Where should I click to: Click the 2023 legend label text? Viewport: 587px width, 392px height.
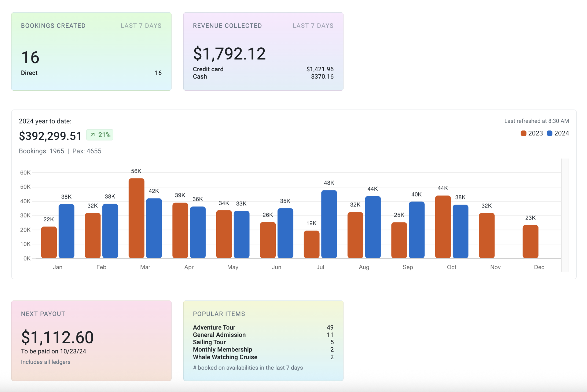click(535, 133)
